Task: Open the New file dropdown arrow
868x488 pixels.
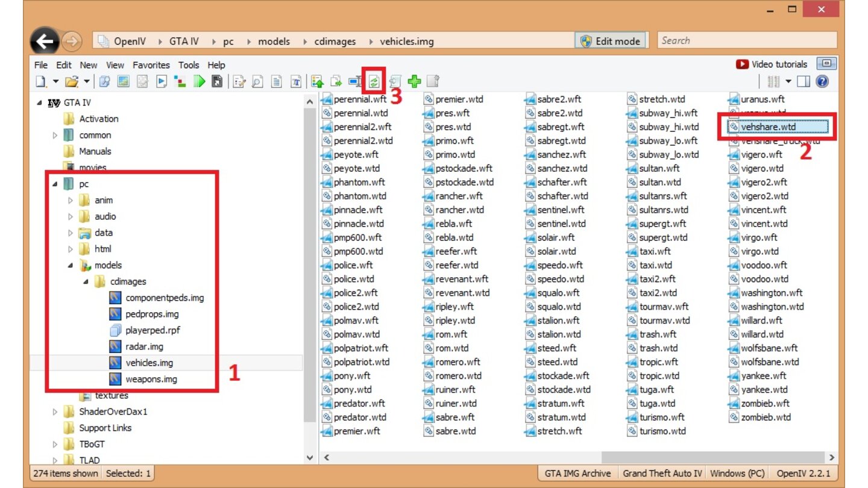Action: pos(56,81)
